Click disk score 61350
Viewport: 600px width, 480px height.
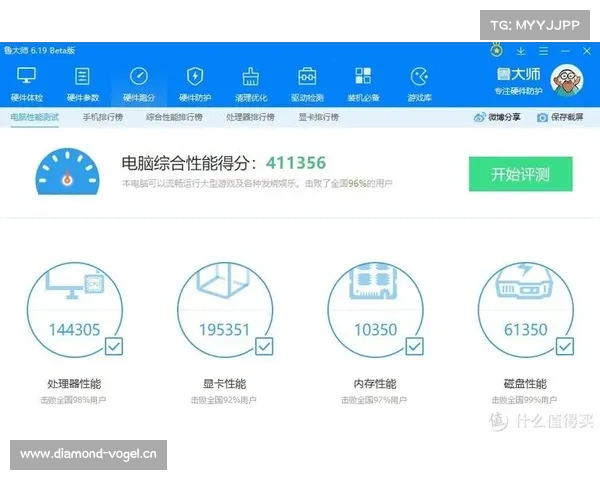526,330
